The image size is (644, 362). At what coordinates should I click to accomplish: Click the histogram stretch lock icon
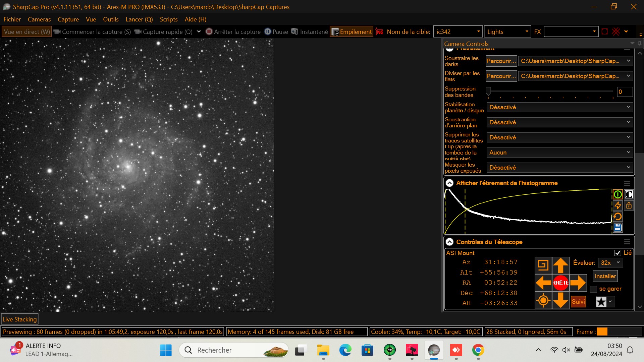[629, 205]
